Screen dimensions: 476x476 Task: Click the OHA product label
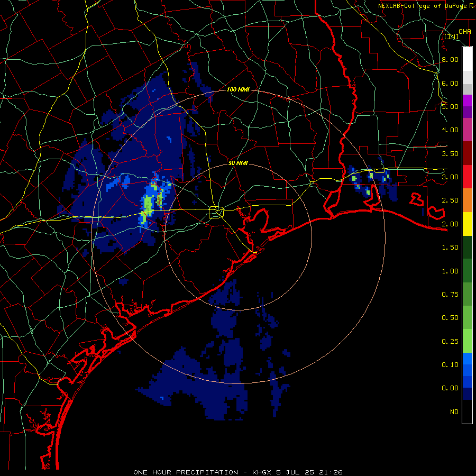tap(465, 31)
